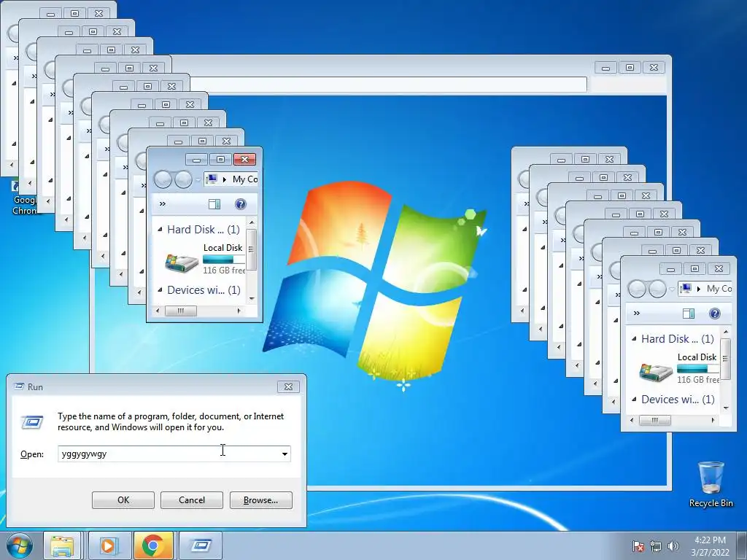This screenshot has width=747, height=560.
Task: Click horizontal scrollbar thumb in left front explorer
Action: (x=181, y=311)
